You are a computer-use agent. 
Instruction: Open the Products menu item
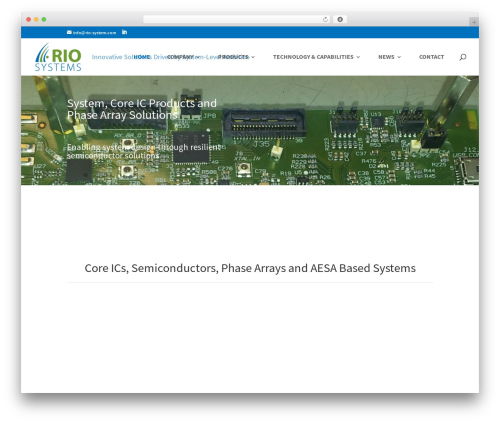pos(233,57)
